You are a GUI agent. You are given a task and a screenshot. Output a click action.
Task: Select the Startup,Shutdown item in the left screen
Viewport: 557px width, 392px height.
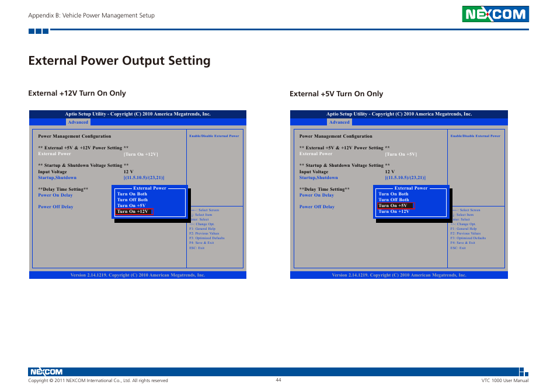pyautogui.click(x=57, y=178)
